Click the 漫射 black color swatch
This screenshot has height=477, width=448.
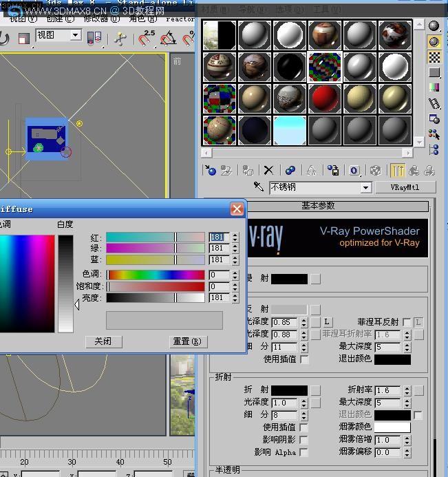tap(289, 279)
